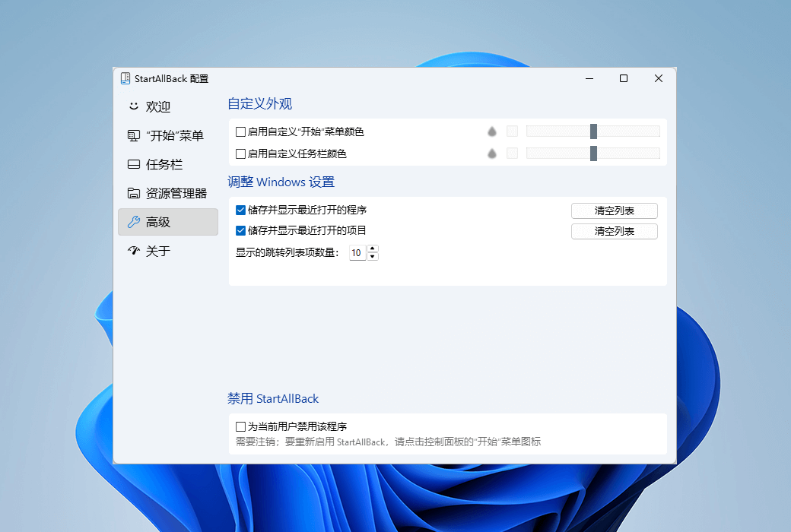Decrease jump list item count with down arrow
This screenshot has height=532, width=791.
372,255
